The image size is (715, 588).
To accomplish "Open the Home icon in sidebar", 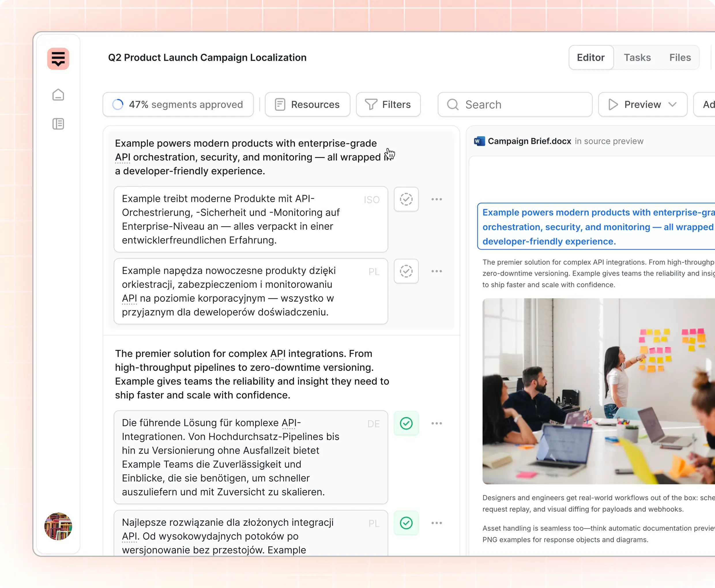I will tap(58, 95).
